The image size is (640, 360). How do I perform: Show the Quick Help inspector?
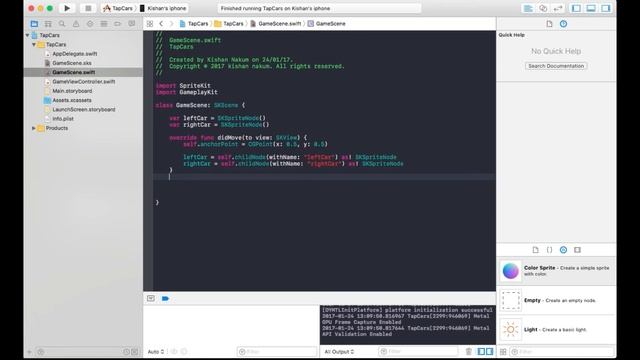(x=563, y=24)
